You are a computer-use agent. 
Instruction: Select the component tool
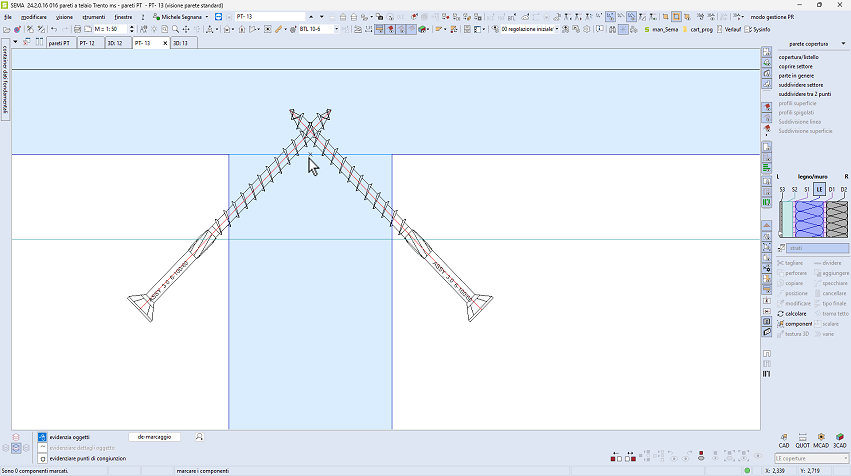pos(798,324)
